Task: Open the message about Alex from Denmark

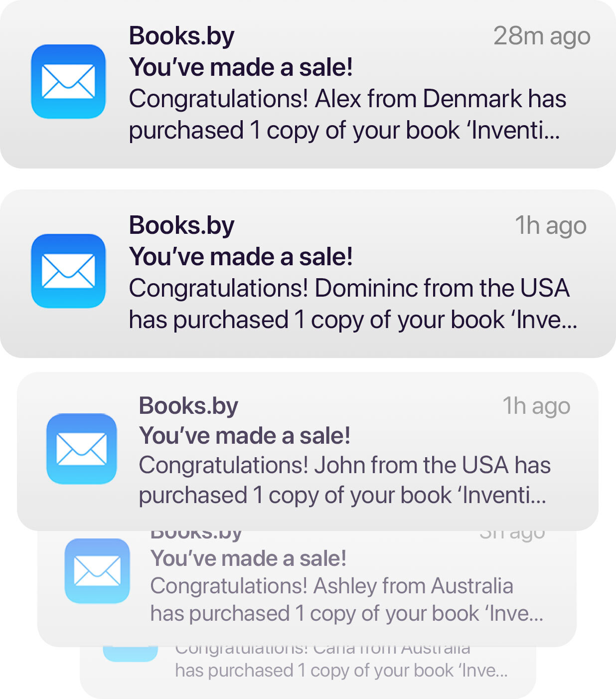Action: [347, 115]
